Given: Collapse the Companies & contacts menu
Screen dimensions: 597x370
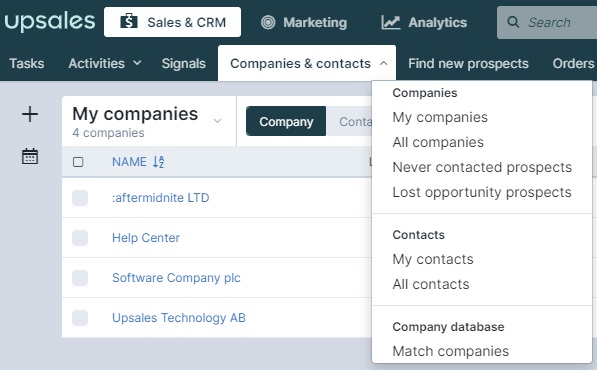Looking at the screenshot, I should click(x=307, y=63).
